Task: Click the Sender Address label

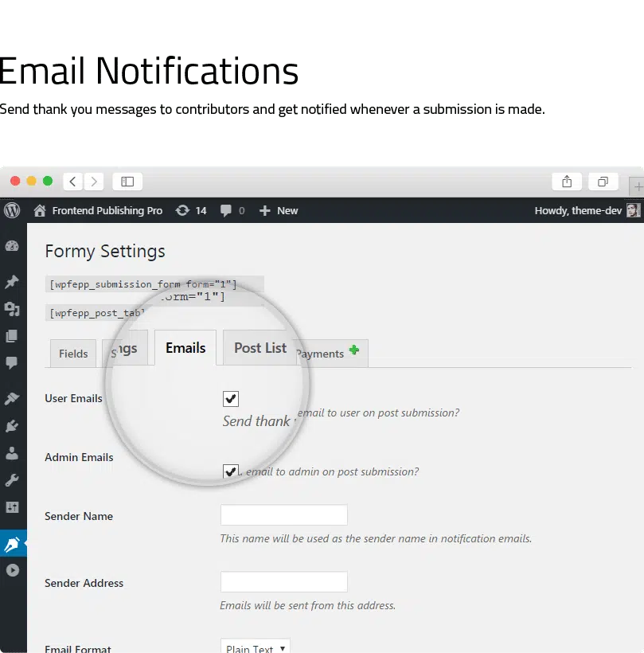Action: (84, 583)
